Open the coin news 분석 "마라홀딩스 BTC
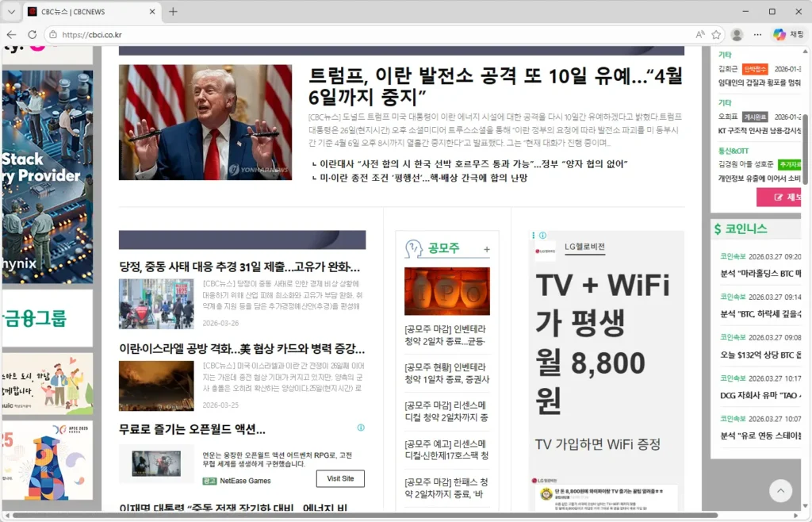This screenshot has height=522, width=812. (x=760, y=274)
